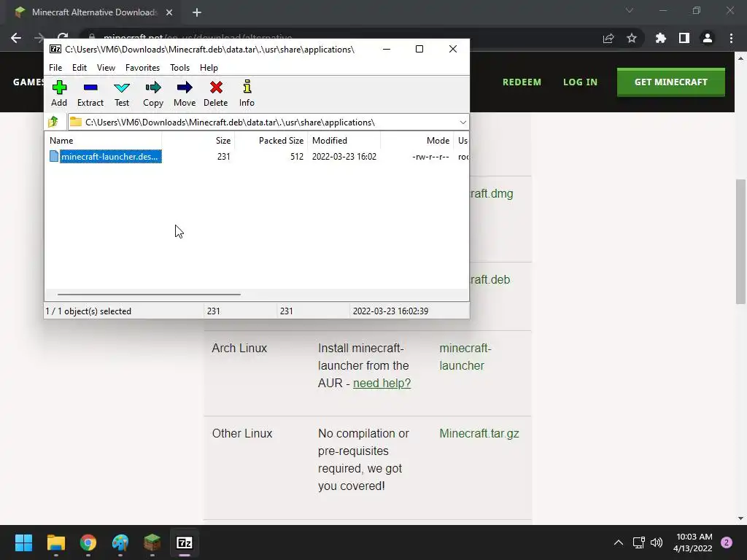Open the Favorites menu in 7-Zip
747x560 pixels.
coord(142,68)
